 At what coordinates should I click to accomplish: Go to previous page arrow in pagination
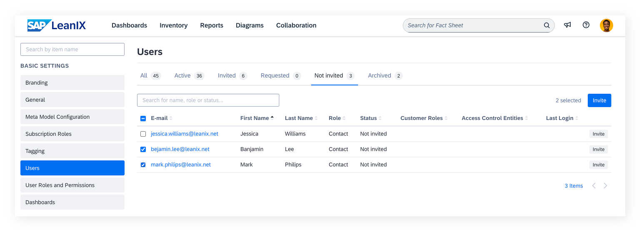[x=594, y=186]
